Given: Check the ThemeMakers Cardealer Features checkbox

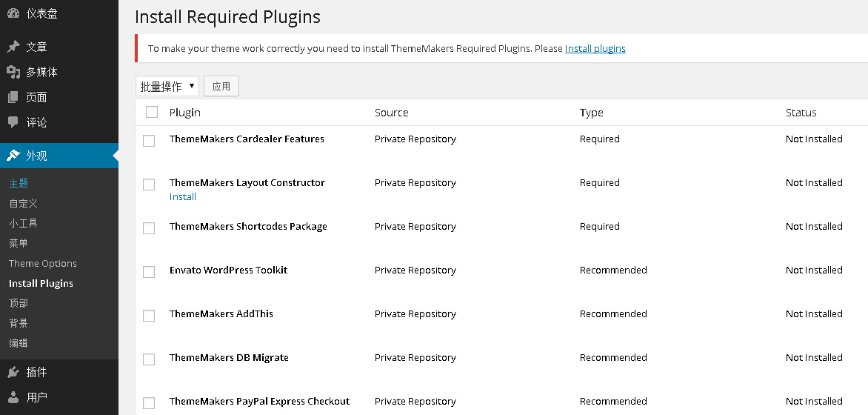Looking at the screenshot, I should (x=149, y=140).
